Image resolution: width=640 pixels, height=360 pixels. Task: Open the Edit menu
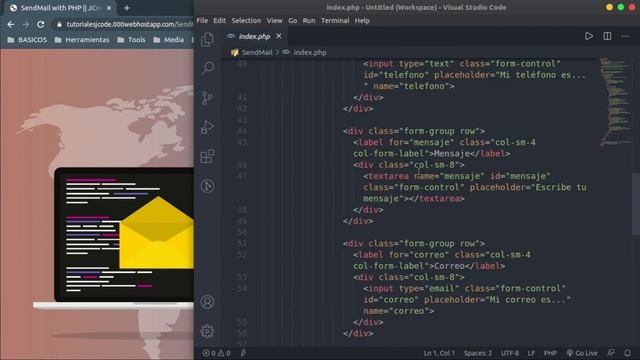coord(219,20)
